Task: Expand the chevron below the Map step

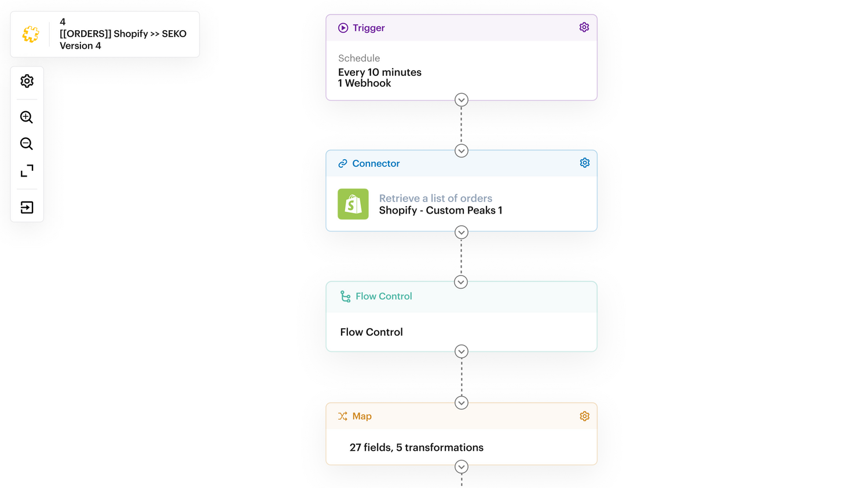Action: click(461, 467)
